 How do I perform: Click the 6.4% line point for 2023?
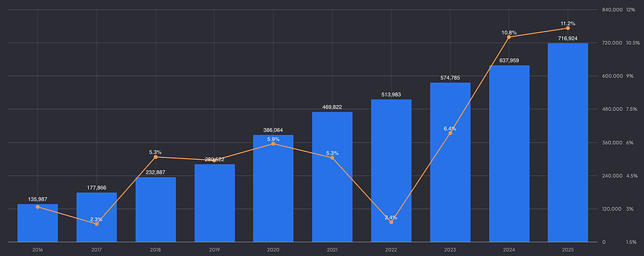450,133
